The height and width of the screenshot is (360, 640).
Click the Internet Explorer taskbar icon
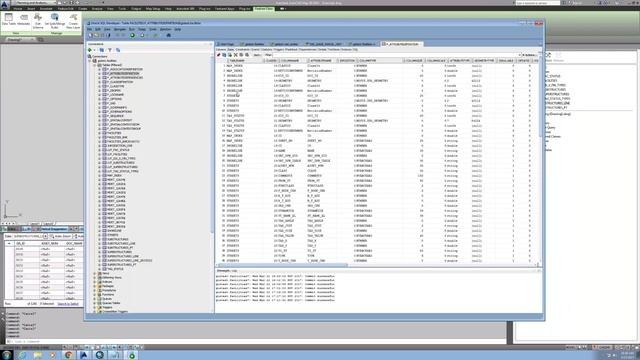point(22,355)
